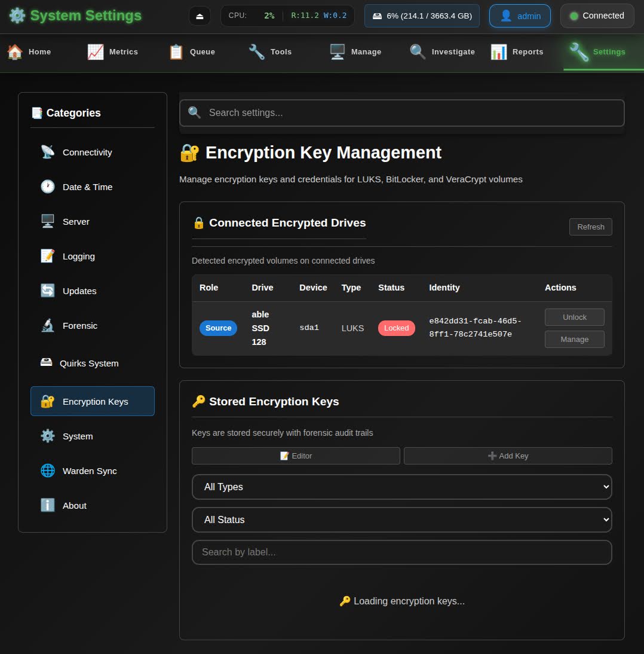The height and width of the screenshot is (654, 644).
Task: Unlock the sda1 LUKS drive
Action: [574, 317]
